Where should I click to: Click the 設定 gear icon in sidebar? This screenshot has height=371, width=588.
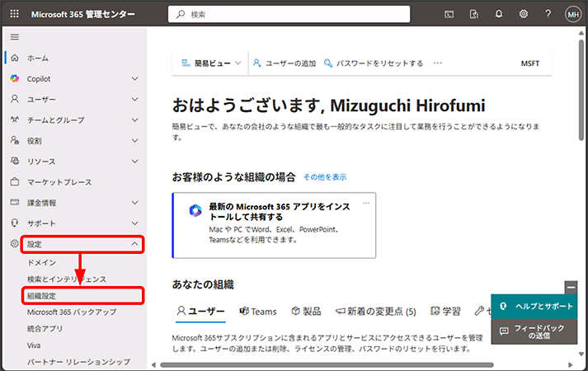[x=14, y=243]
